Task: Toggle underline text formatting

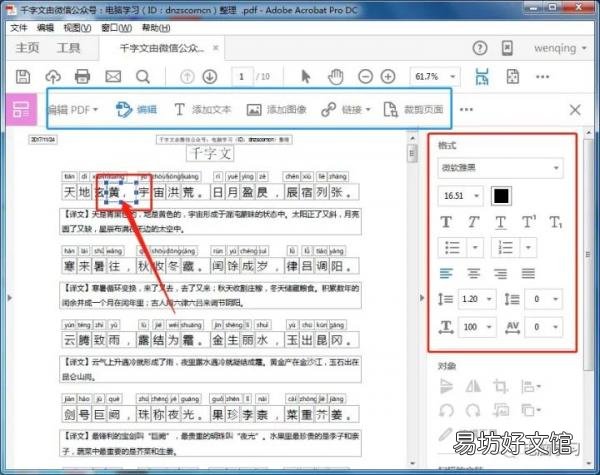Action: pos(501,222)
